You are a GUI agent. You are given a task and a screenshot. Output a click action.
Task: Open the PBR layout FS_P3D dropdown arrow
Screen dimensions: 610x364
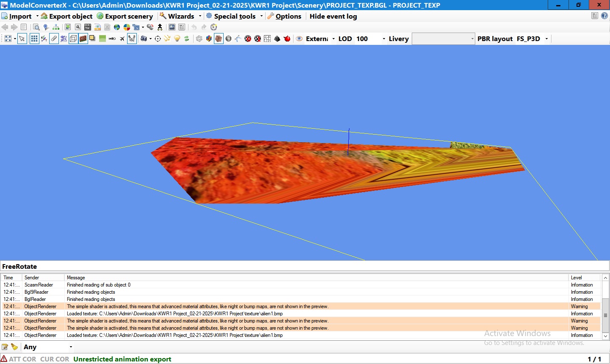[546, 39]
